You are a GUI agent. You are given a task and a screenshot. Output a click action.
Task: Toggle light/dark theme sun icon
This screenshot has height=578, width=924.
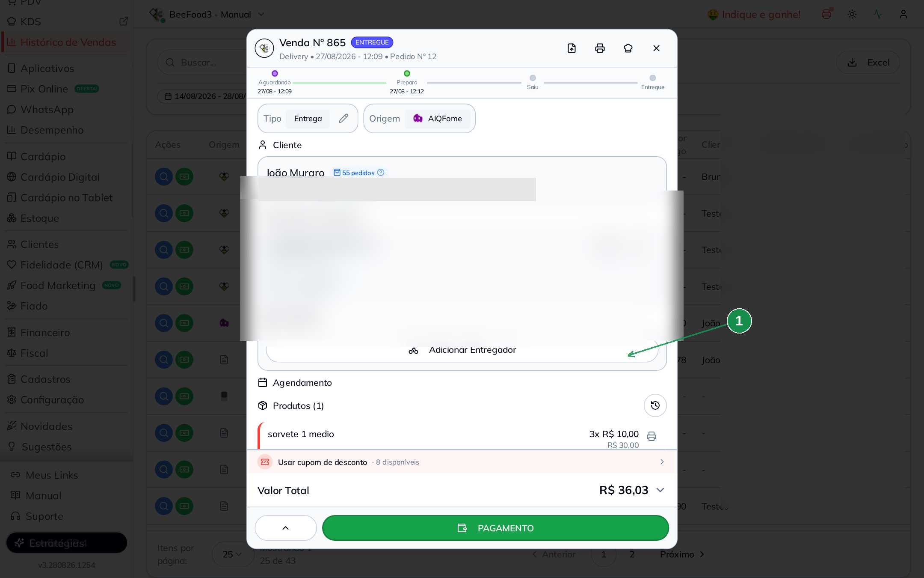(852, 14)
